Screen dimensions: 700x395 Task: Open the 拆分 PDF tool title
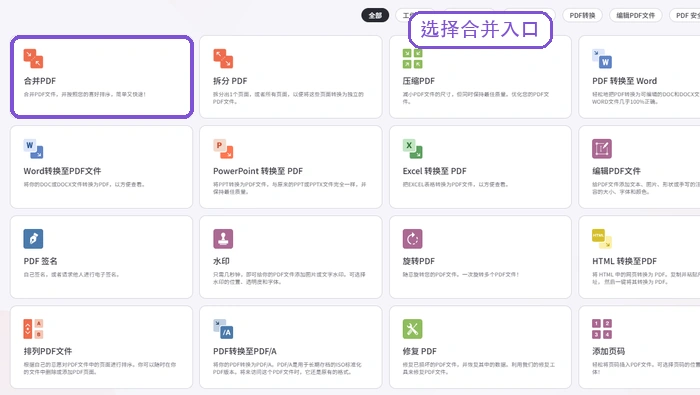coord(230,81)
